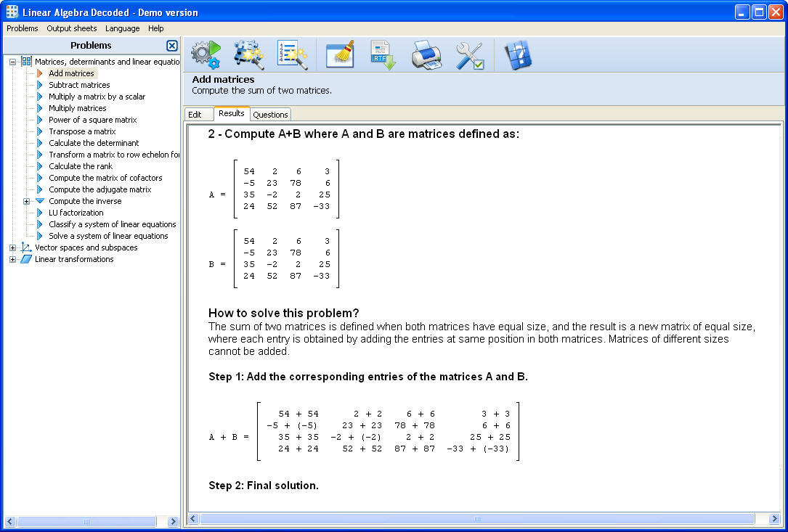Click the gear with play arrow toolbar icon

point(206,54)
